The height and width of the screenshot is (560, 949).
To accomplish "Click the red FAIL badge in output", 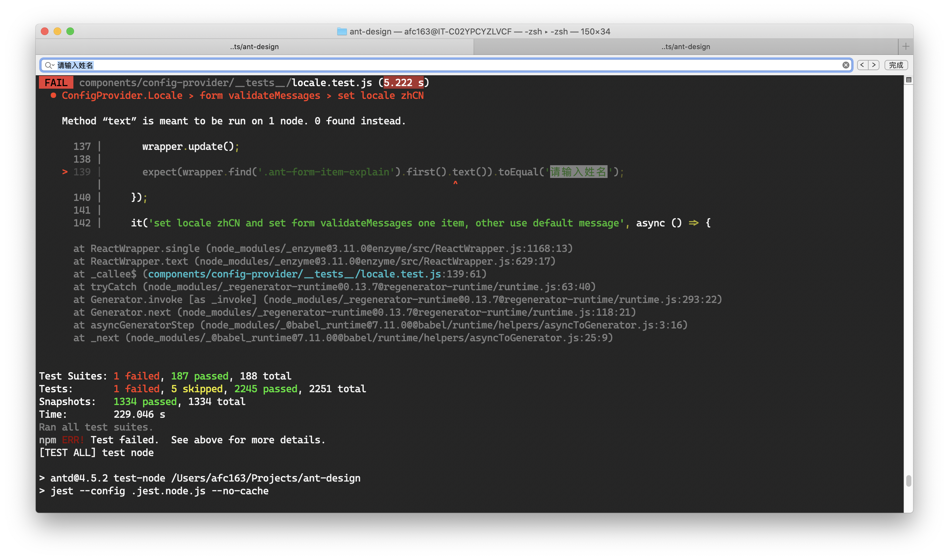I will click(56, 83).
